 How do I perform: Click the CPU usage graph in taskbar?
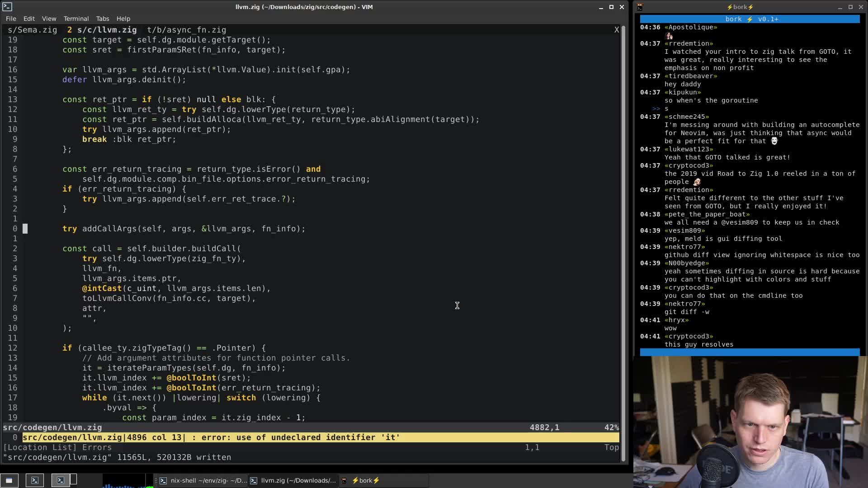(127, 480)
